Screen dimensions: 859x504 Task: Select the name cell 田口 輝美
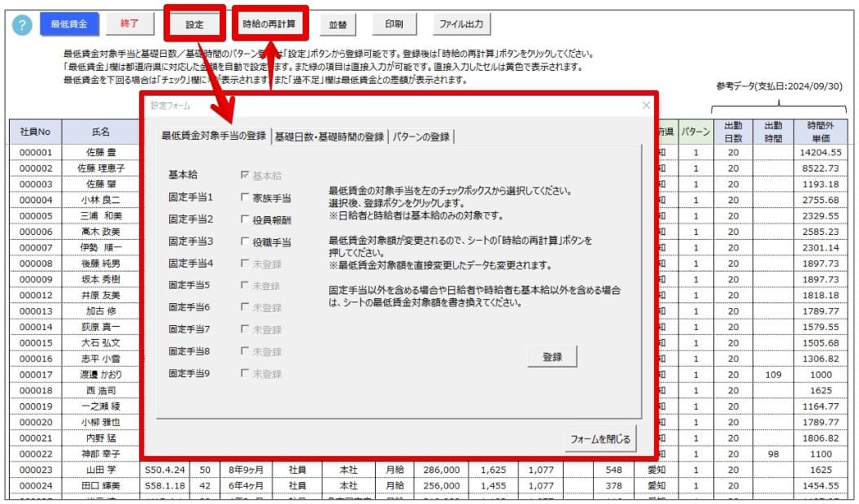(101, 485)
